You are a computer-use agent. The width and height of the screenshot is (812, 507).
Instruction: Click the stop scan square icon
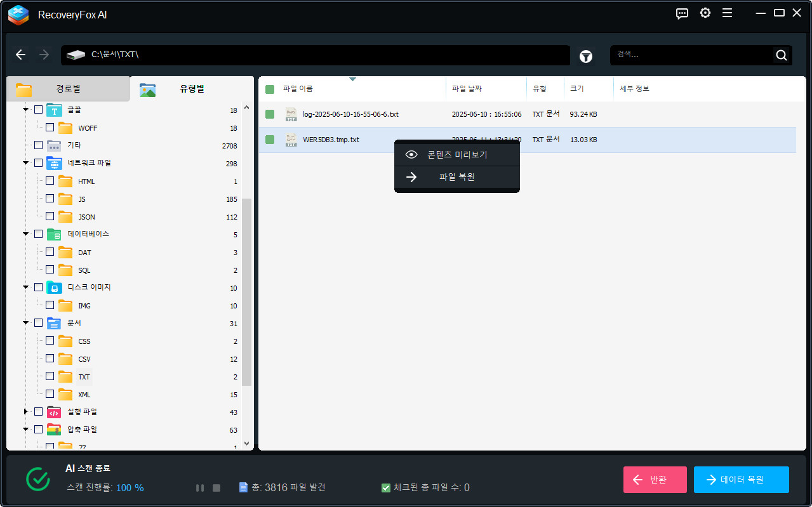[216, 488]
